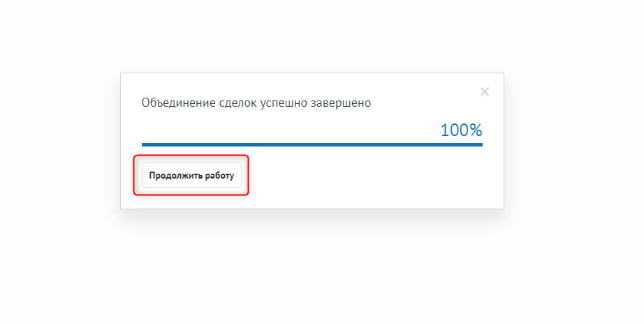Screen dimensions: 644x323
Task: Dismiss the dialog using the gray cross icon
Action: click(x=485, y=91)
